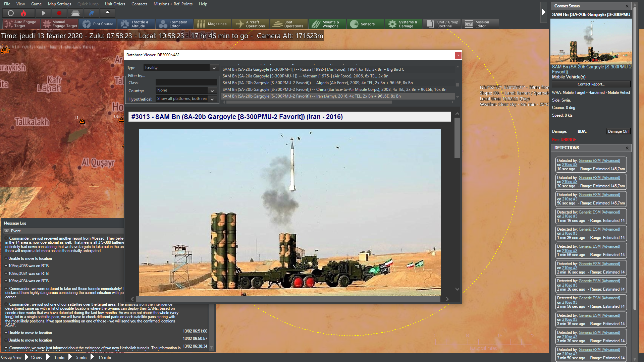Select the China S-300PMU-2 Favorit entry
Viewport: 644px width, 362px height.
pos(334,89)
